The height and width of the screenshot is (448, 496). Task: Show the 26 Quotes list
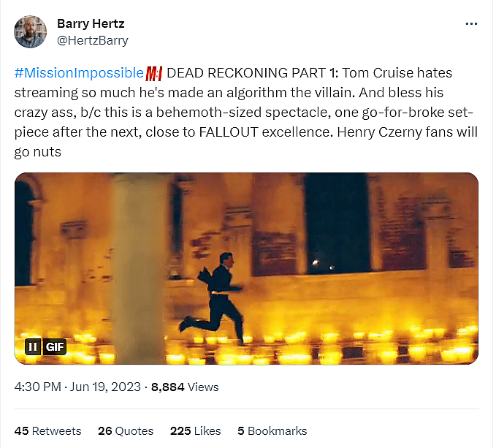[126, 430]
